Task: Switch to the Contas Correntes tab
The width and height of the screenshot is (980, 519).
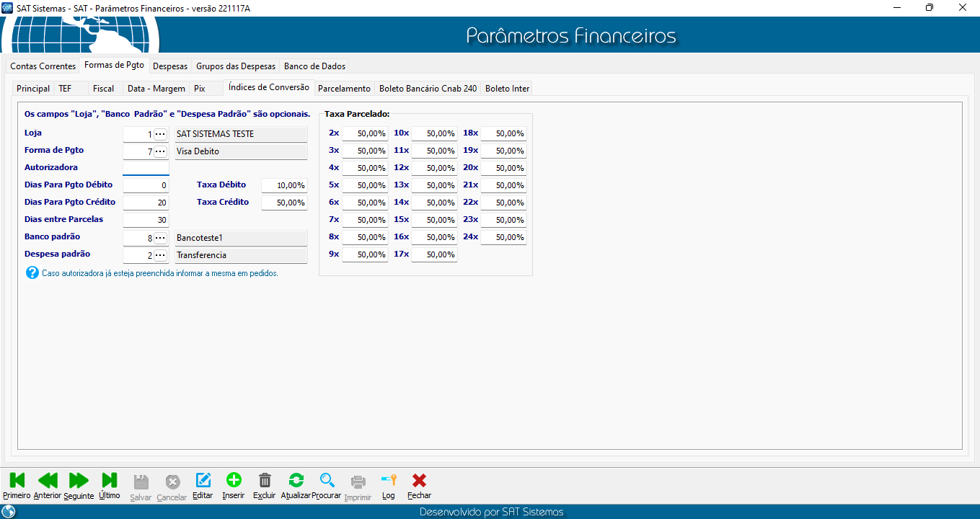Action: coord(43,66)
